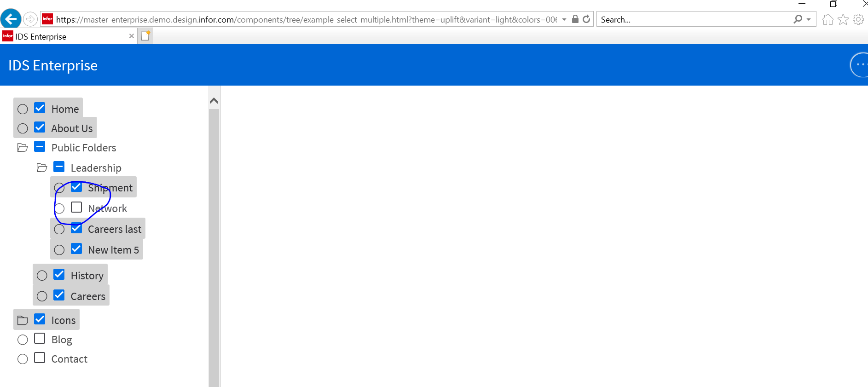Uncheck the Home checkbox
The height and width of the screenshot is (387, 868).
pyautogui.click(x=40, y=108)
